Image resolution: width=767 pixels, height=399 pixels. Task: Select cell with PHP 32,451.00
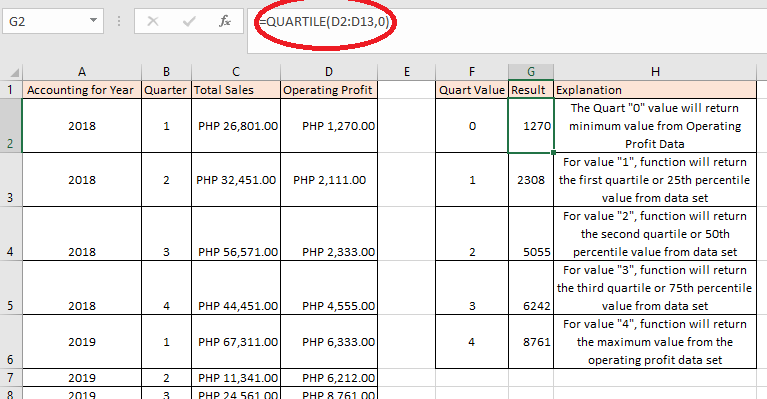coord(236,179)
